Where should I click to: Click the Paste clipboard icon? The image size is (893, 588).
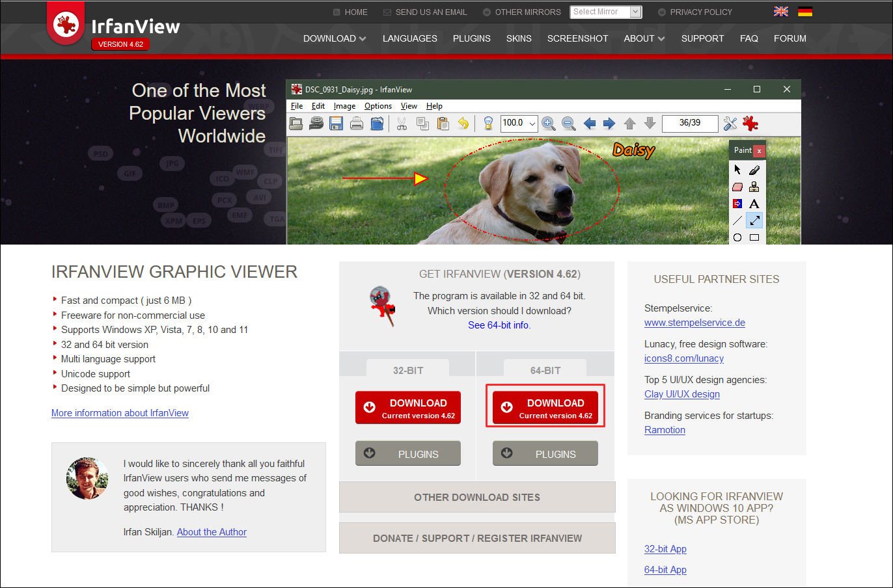click(x=443, y=124)
